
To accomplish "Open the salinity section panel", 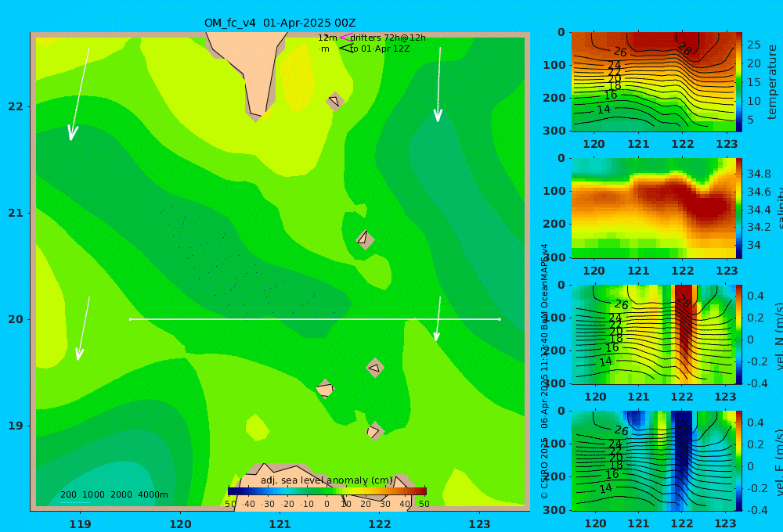I will pyautogui.click(x=654, y=208).
